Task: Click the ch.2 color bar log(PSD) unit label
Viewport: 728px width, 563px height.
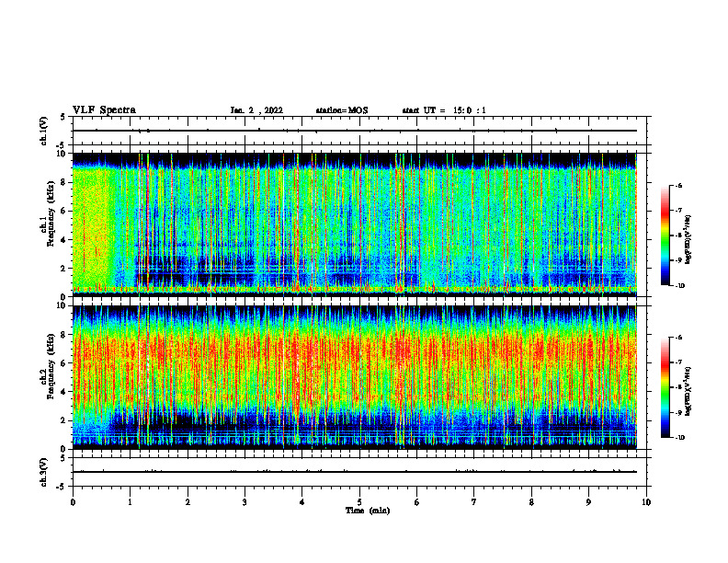Action: (688, 392)
